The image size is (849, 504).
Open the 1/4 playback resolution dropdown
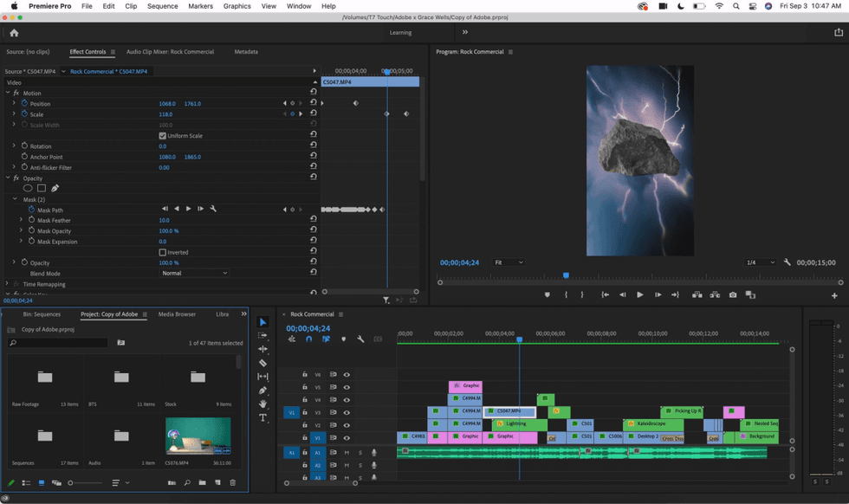pos(761,262)
